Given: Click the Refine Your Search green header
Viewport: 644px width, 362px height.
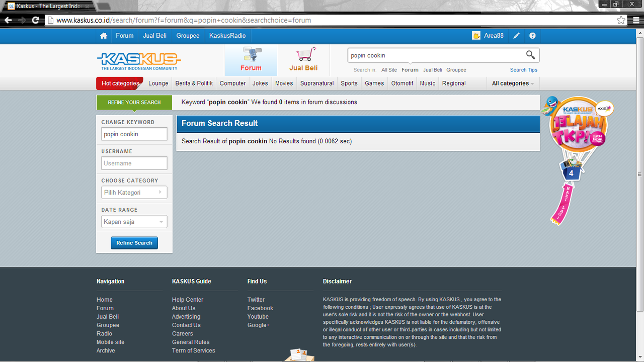Looking at the screenshot, I should click(x=134, y=102).
